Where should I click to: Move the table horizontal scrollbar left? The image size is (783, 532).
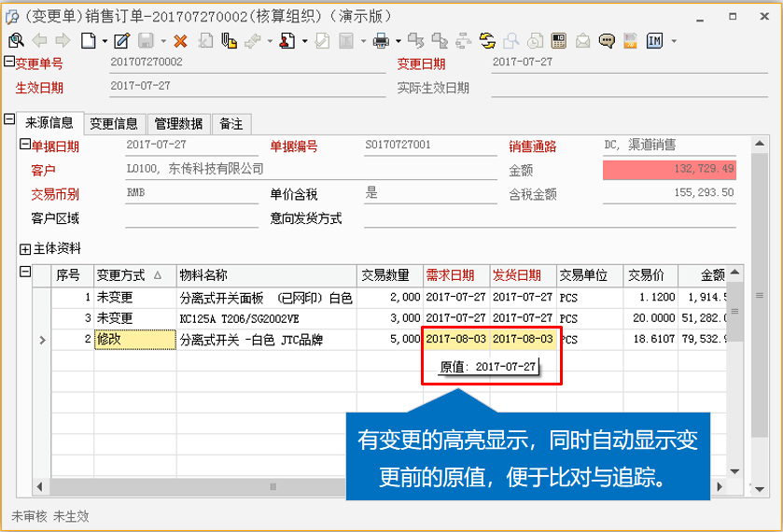pyautogui.click(x=39, y=486)
